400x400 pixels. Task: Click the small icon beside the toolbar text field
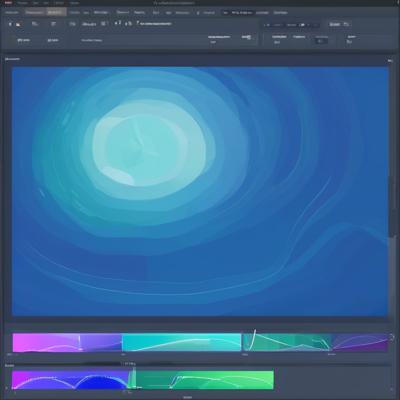pyautogui.click(x=138, y=23)
